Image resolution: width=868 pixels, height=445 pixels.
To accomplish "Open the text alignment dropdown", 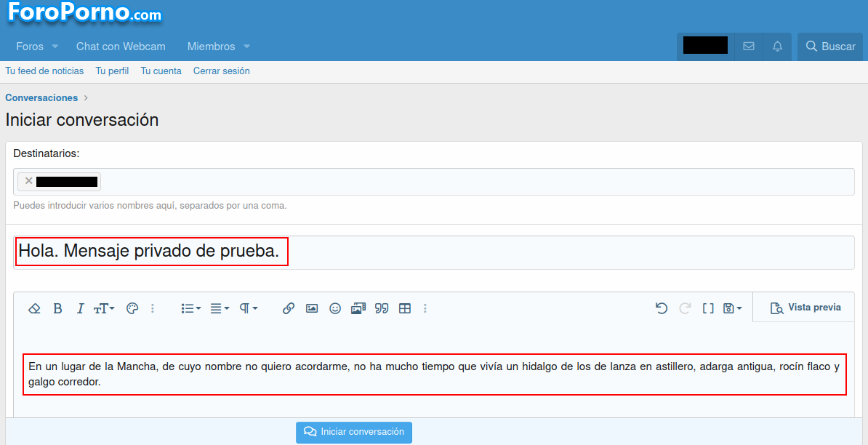I will (x=220, y=308).
